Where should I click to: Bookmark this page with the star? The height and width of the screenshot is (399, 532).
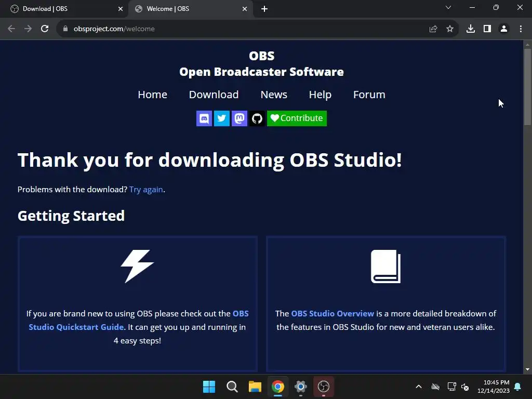coord(450,29)
